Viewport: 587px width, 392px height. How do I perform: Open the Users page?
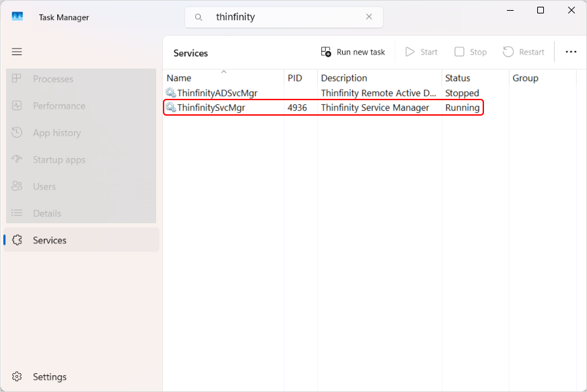(81, 186)
